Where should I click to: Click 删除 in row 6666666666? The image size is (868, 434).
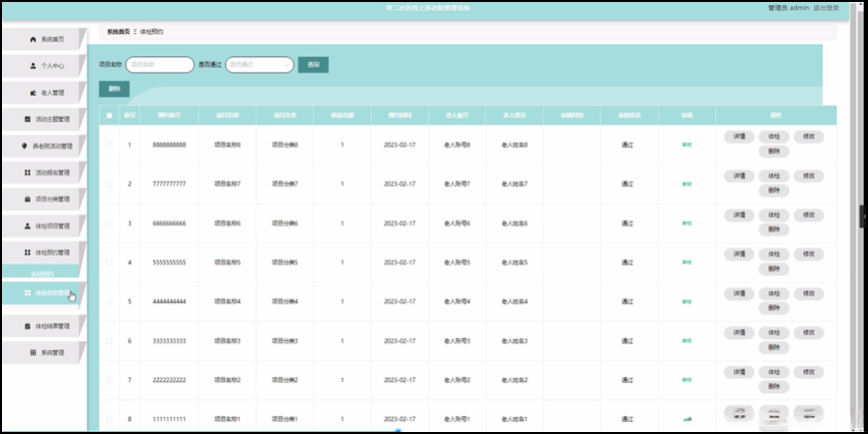(x=774, y=230)
